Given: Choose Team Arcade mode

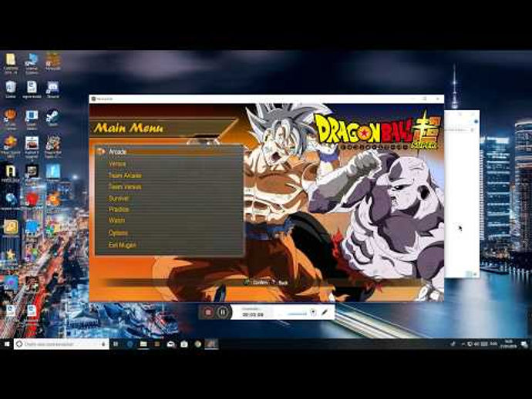Looking at the screenshot, I should coord(125,176).
